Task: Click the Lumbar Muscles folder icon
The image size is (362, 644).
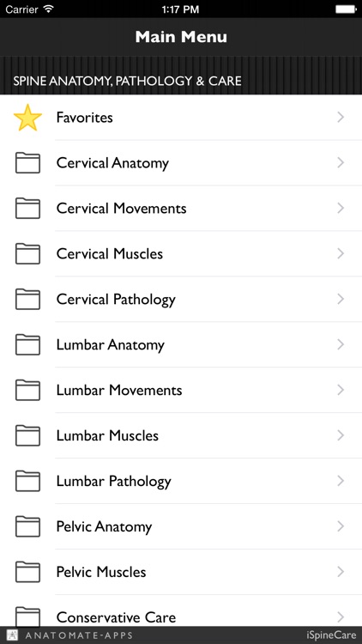Action: (x=27, y=435)
